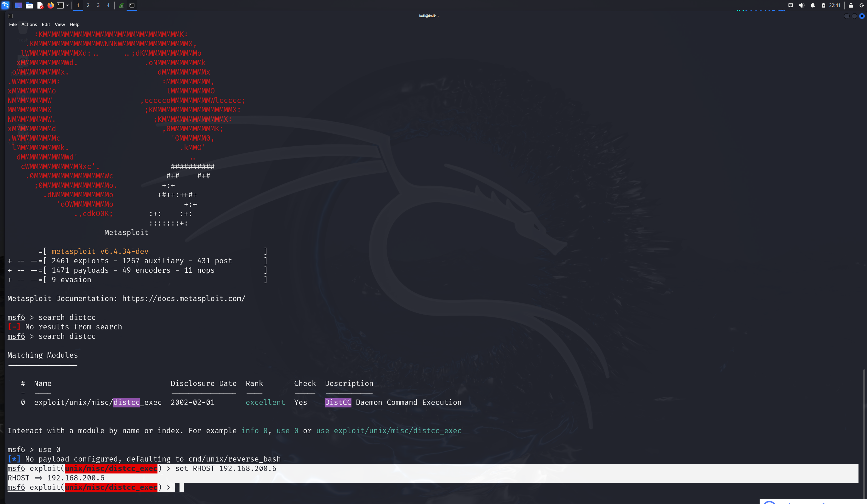Switch to workspace 4

pyautogui.click(x=108, y=5)
